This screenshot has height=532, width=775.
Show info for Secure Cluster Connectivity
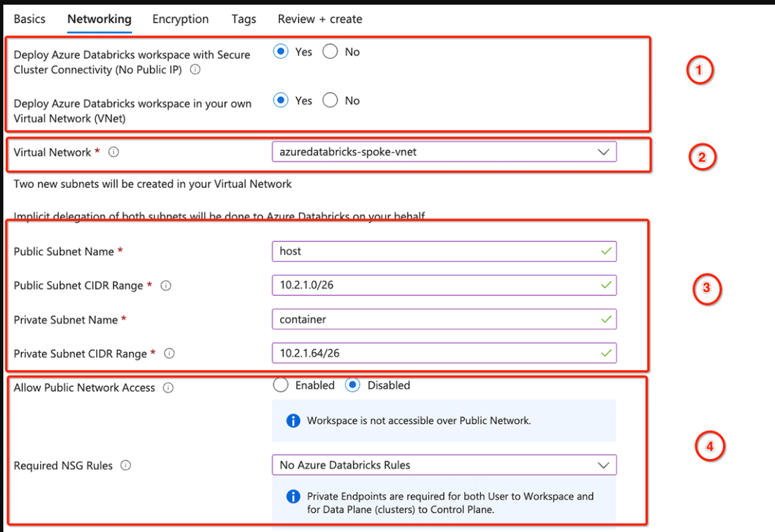(195, 69)
